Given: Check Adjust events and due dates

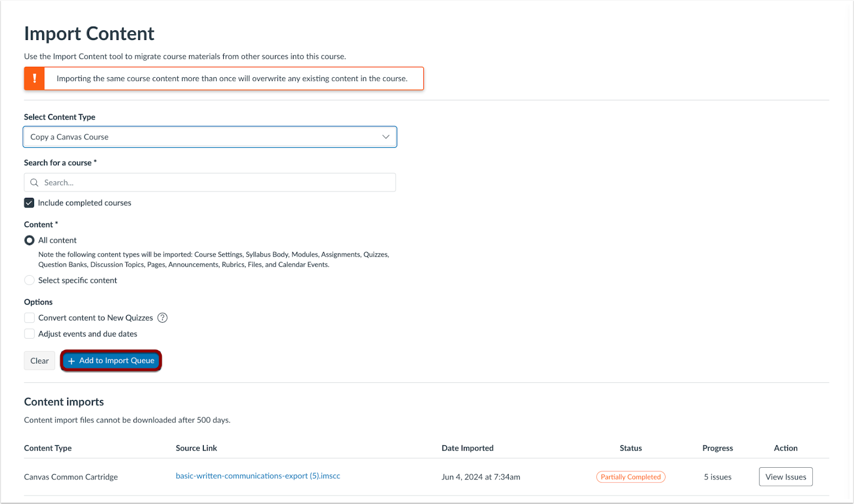Looking at the screenshot, I should [29, 333].
